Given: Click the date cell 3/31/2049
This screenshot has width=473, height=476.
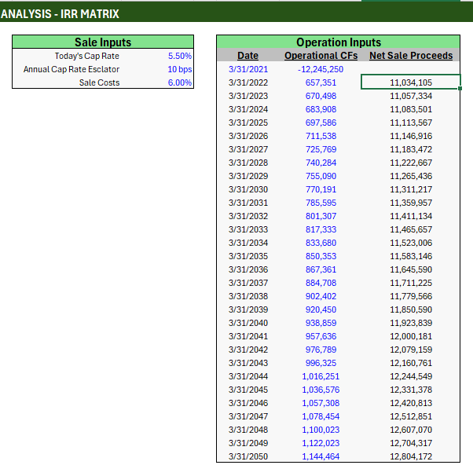Looking at the screenshot, I should coord(248,443).
